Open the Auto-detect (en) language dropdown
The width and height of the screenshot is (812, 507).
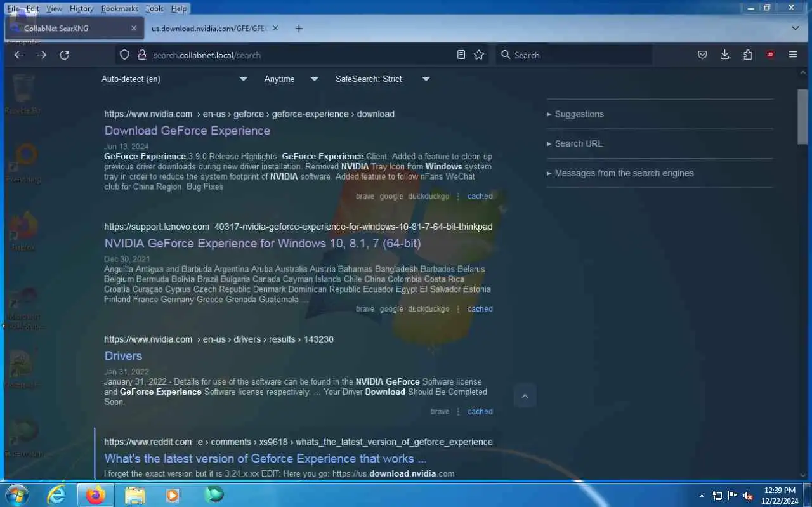click(x=174, y=79)
